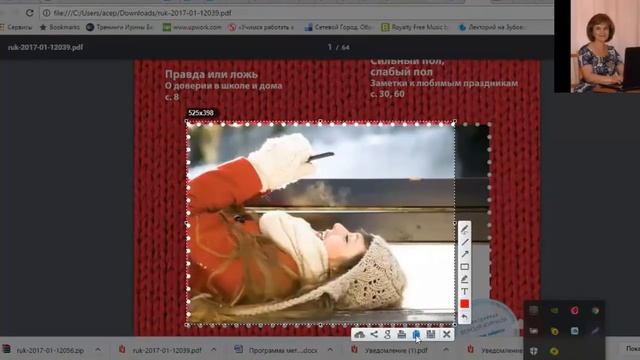Upload screenshot to cloud icon
This screenshot has height=360, width=640.
pos(359,335)
